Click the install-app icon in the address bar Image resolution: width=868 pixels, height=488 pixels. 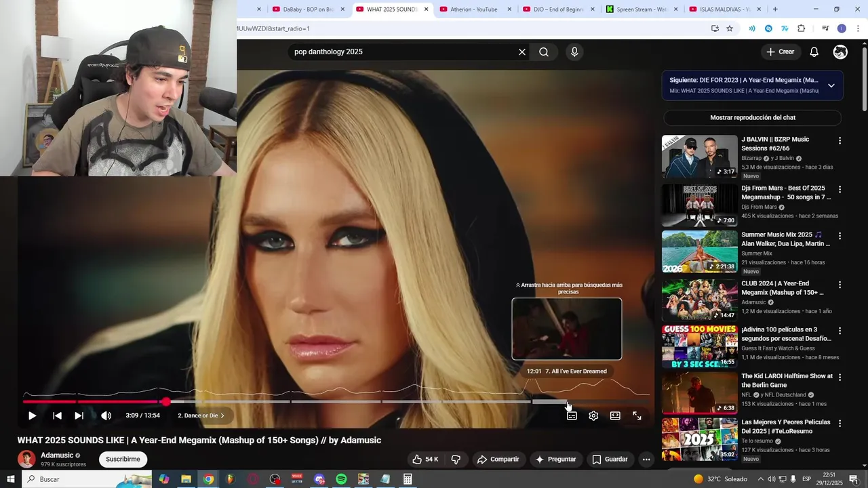[715, 28]
